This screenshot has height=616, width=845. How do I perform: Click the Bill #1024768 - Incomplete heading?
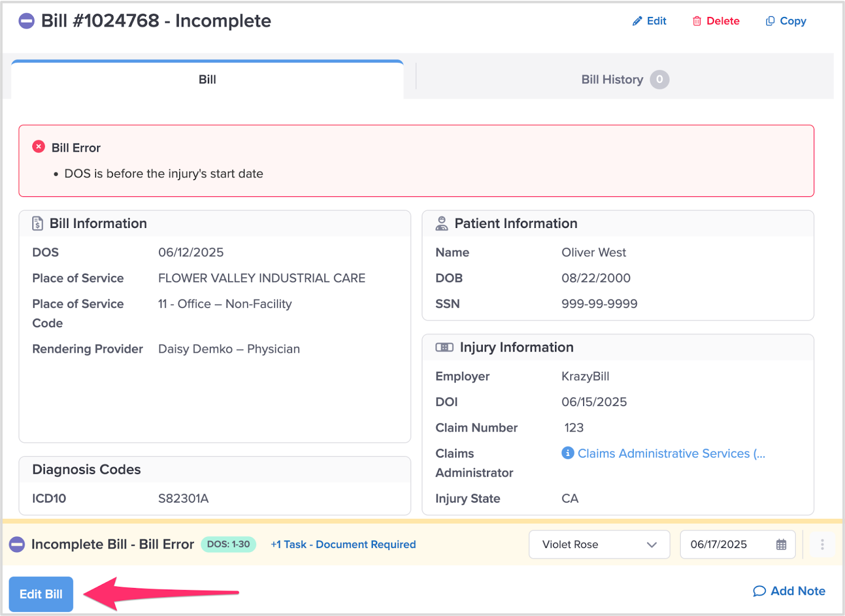pos(156,21)
